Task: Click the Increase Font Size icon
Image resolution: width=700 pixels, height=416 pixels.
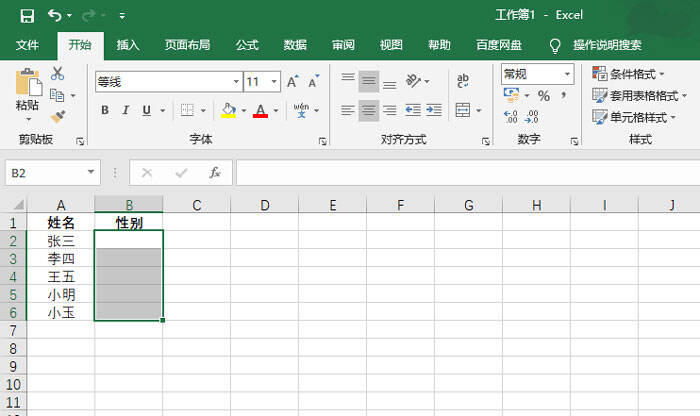Action: coord(292,82)
